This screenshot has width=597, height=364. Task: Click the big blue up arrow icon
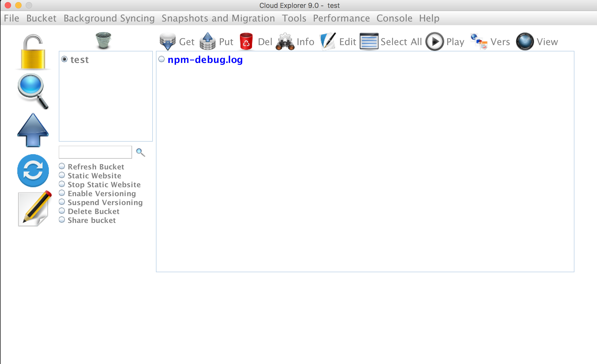click(33, 130)
